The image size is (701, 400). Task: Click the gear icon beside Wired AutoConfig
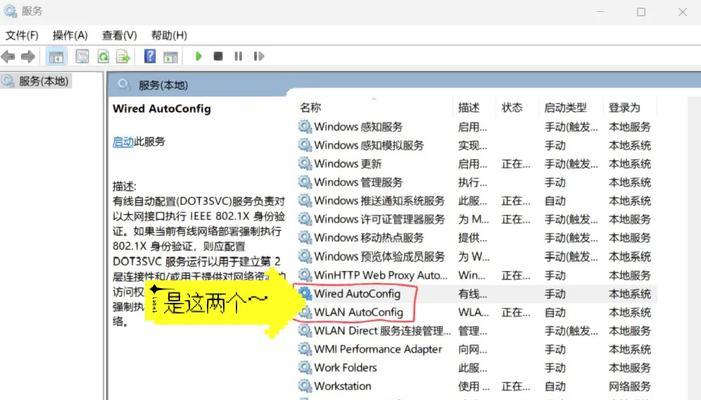pos(305,294)
